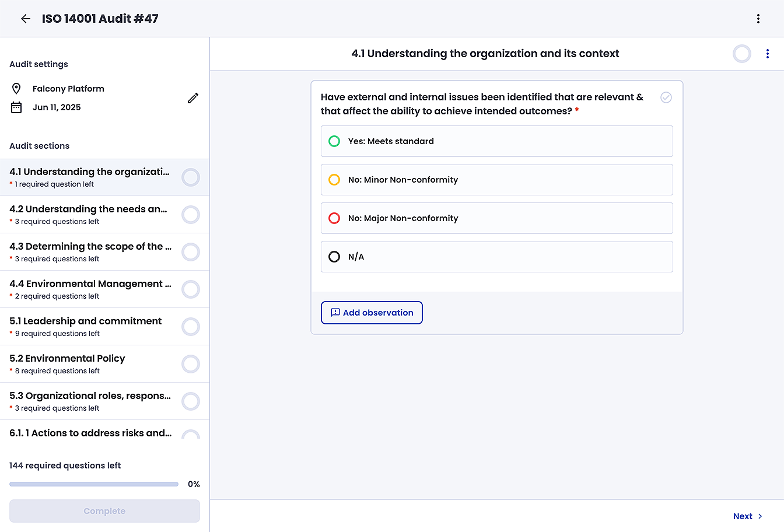Click the ISO 14001 Audit #47 title
The height and width of the screenshot is (532, 784).
pyautogui.click(x=100, y=19)
